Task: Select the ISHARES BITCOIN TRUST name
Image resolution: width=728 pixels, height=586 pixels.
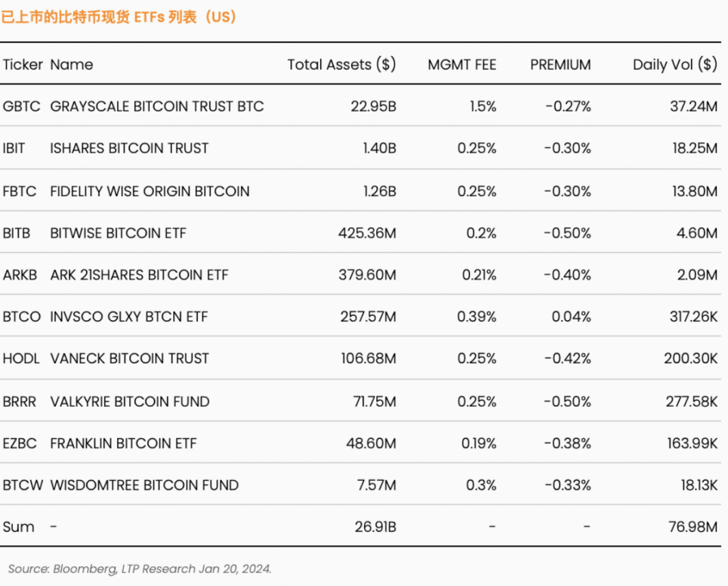Action: (x=129, y=148)
